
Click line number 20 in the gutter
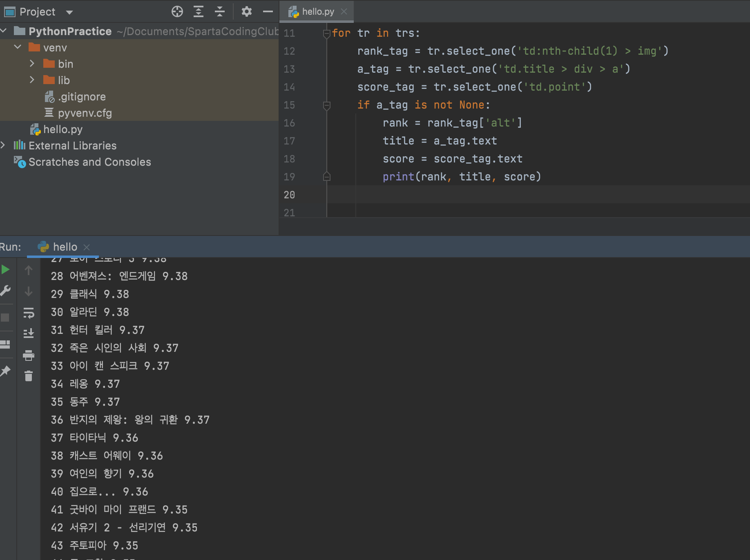289,195
